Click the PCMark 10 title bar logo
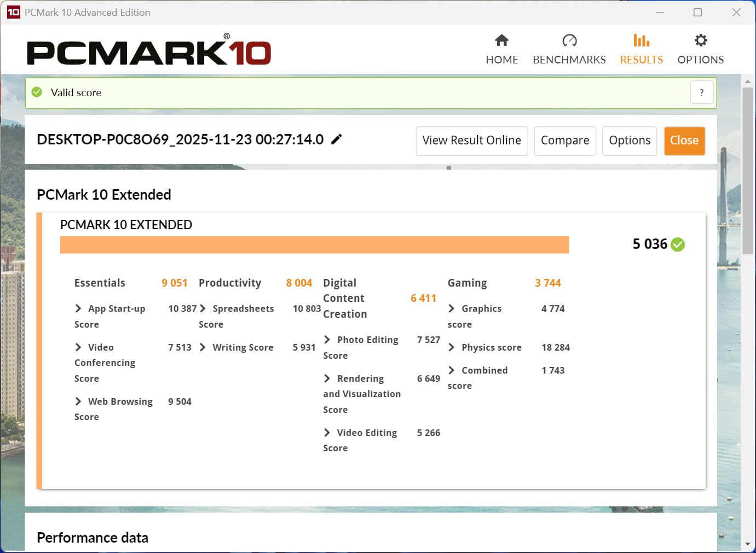The image size is (756, 553). (13, 12)
